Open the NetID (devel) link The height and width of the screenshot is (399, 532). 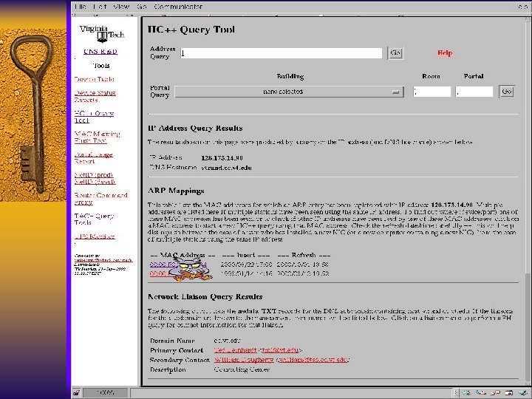pyautogui.click(x=95, y=182)
